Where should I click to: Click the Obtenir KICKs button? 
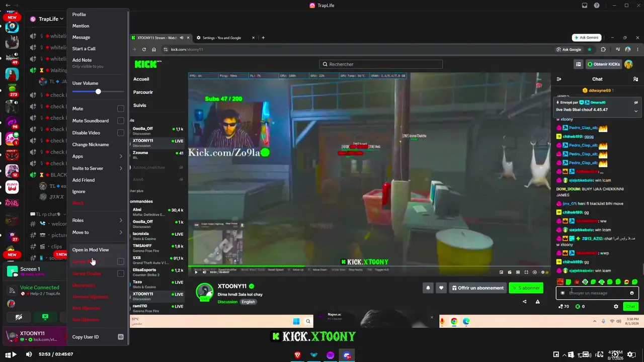coord(603,64)
